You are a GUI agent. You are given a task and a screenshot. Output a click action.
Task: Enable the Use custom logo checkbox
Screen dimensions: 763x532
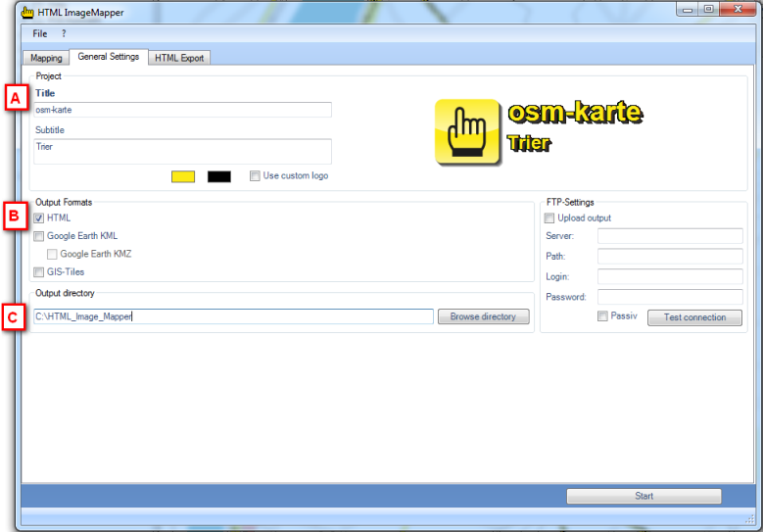tap(256, 176)
